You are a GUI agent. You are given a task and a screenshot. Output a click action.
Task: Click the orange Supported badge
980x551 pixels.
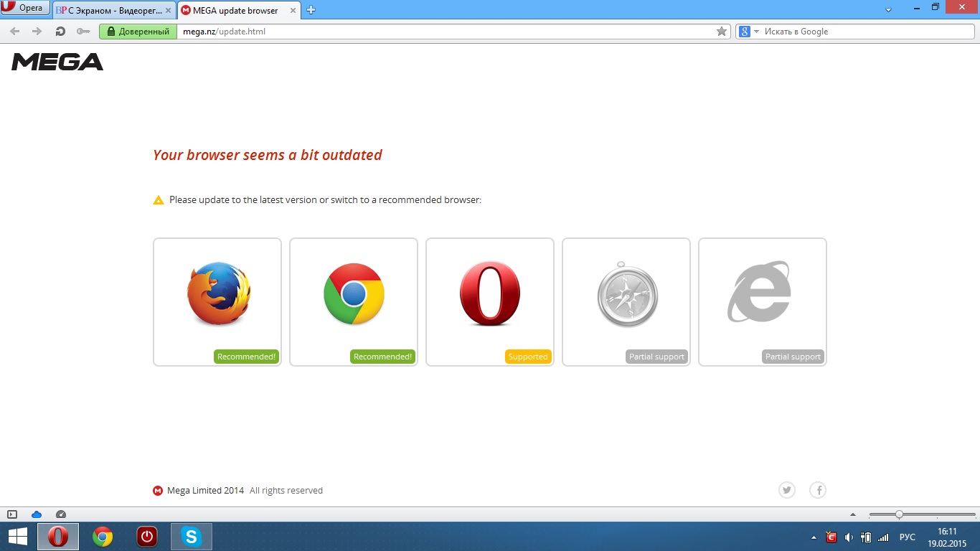point(528,357)
